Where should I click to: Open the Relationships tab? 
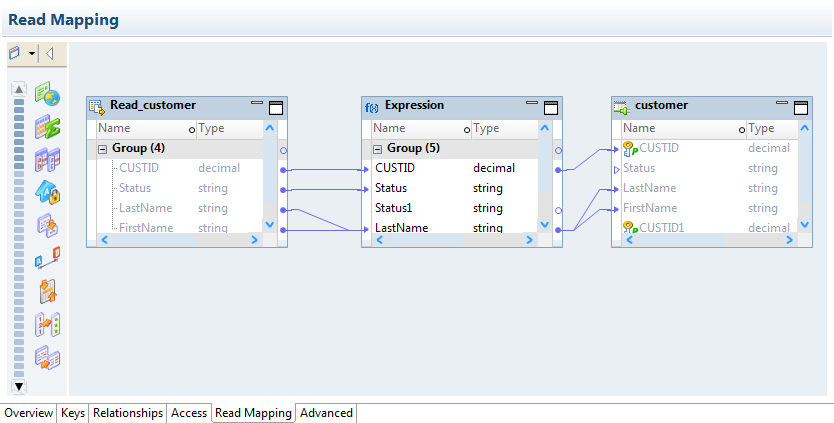pos(128,413)
